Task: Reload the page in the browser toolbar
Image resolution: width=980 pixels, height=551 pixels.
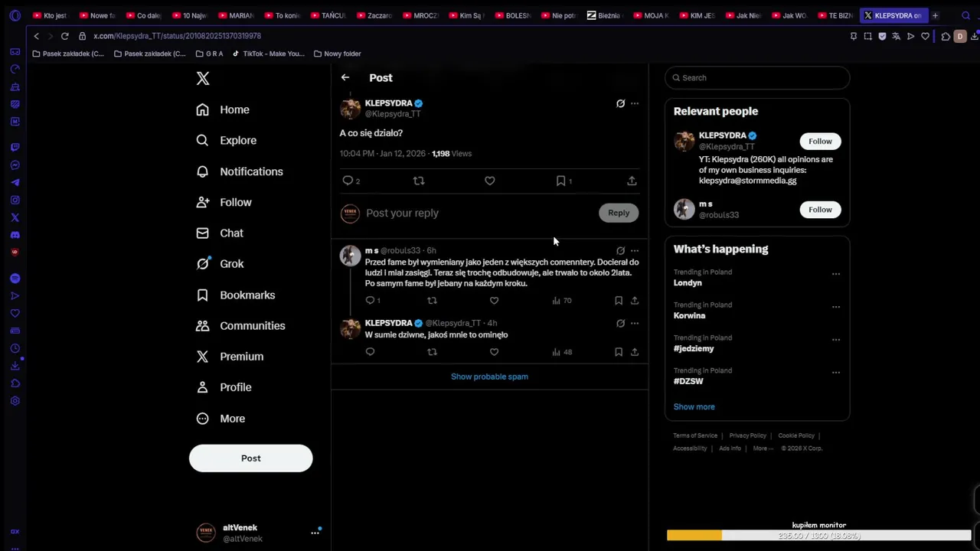Action: [65, 36]
